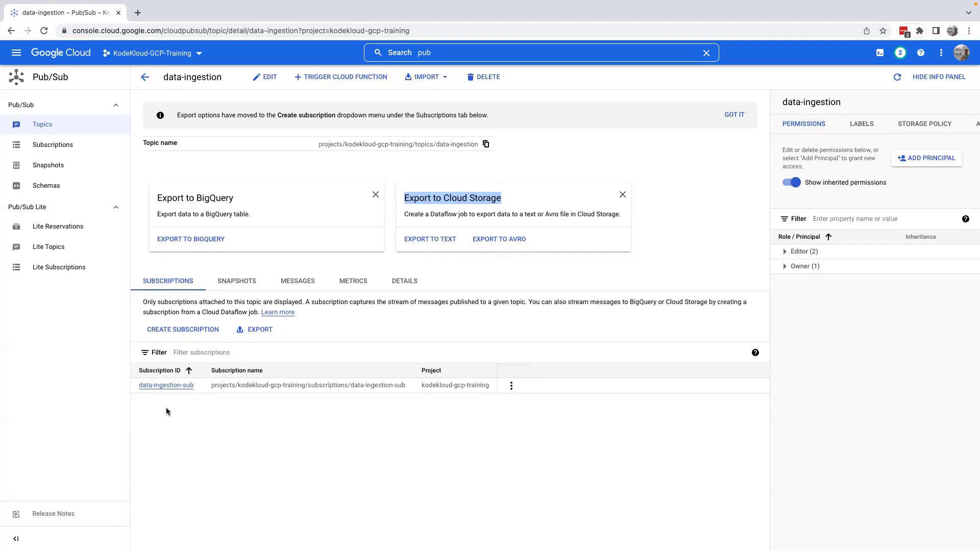
Task: Clear the search box with X icon
Action: click(706, 53)
